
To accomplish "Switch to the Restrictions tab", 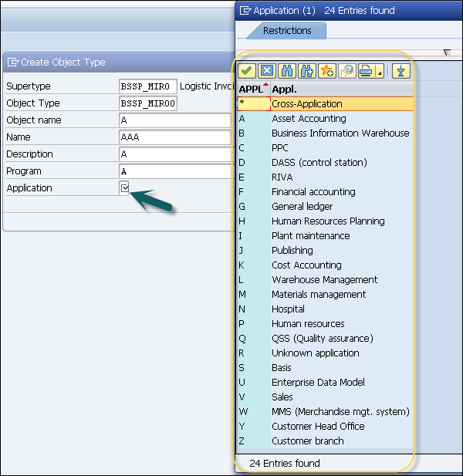I will [x=287, y=31].
